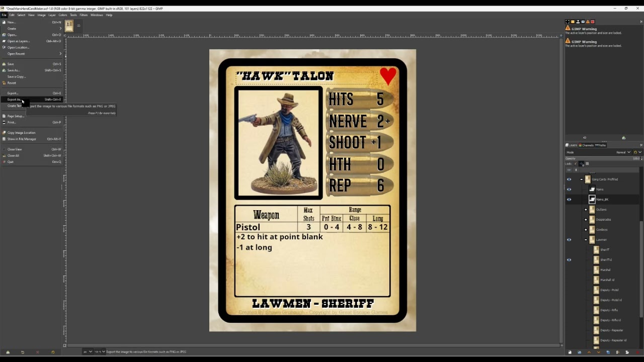Choose Export... menu entry
Viewport: 644px width, 362px height.
tap(32, 93)
